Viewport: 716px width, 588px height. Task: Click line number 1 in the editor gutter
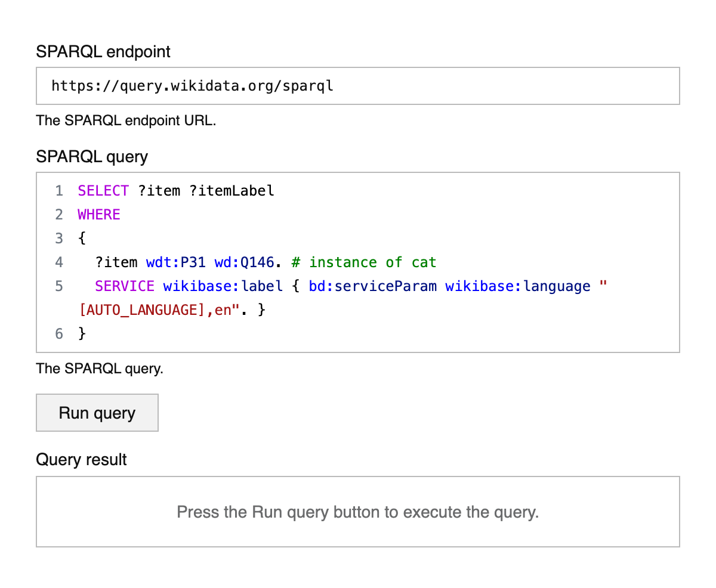59,191
